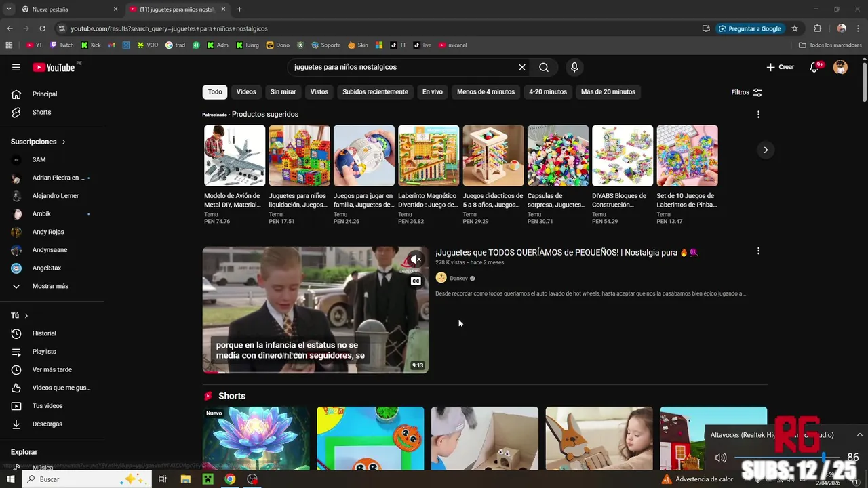The width and height of the screenshot is (868, 488).
Task: Expand subscriptions with Mostrar más
Action: pos(52,286)
